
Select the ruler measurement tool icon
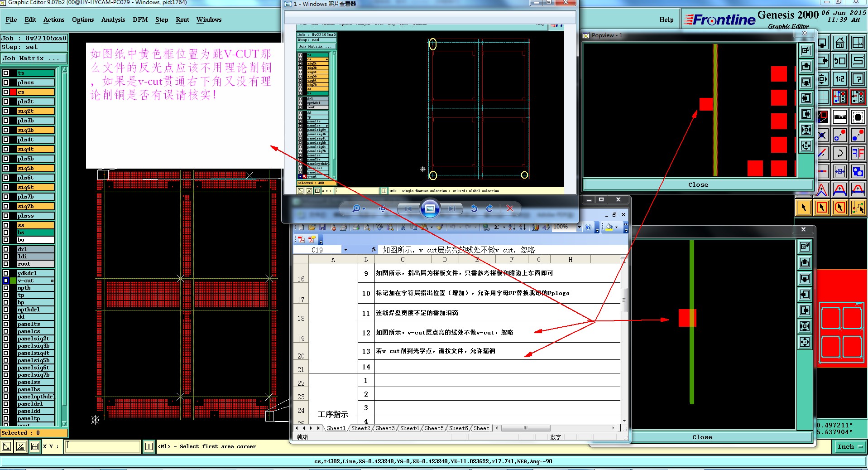(840, 116)
